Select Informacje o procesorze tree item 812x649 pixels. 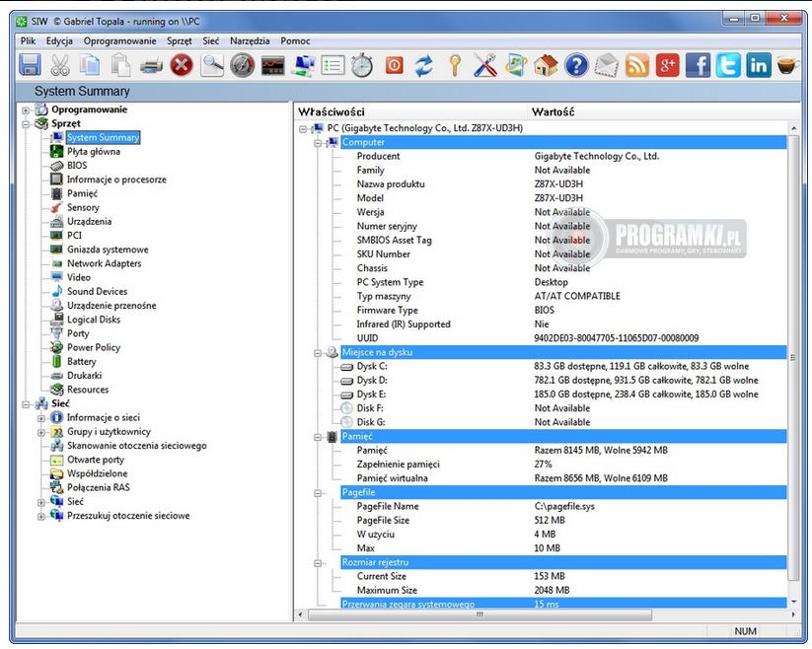point(116,180)
